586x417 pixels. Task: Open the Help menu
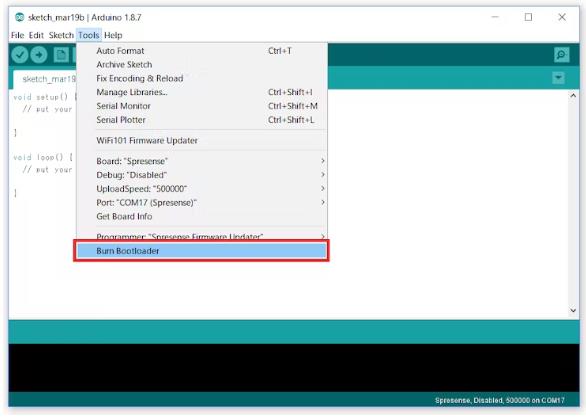(x=113, y=35)
